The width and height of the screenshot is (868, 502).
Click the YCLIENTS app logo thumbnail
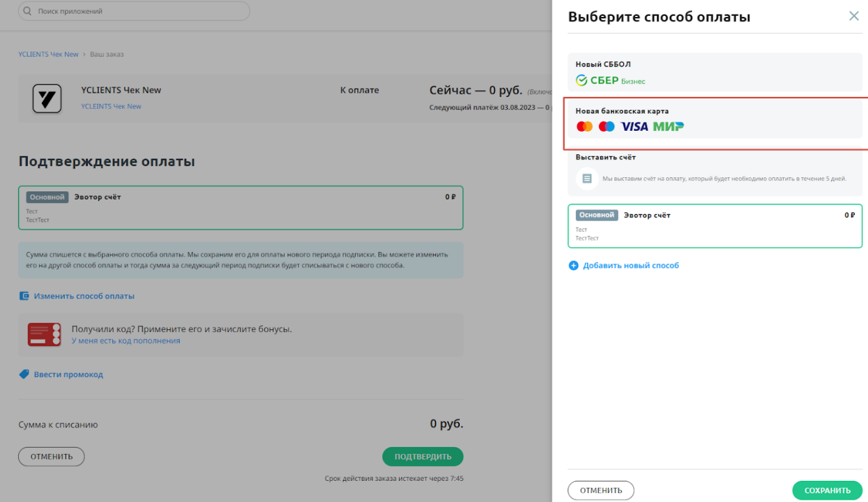(47, 99)
